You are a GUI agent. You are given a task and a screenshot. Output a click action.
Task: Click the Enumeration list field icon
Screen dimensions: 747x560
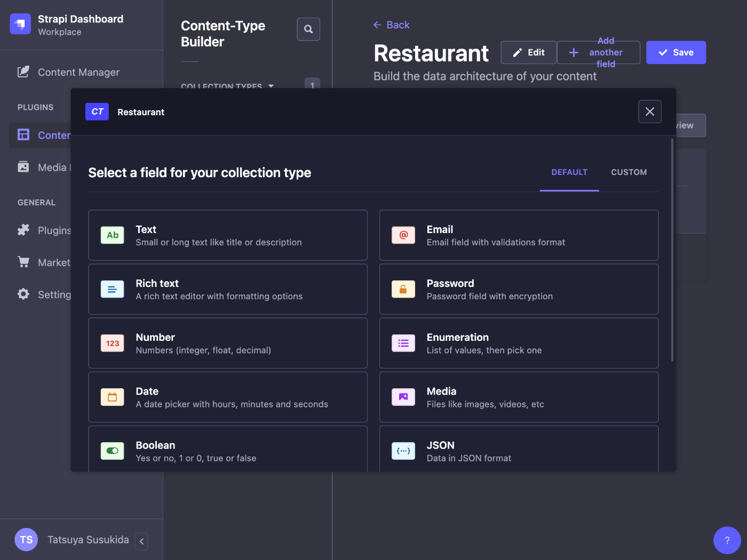pyautogui.click(x=403, y=343)
